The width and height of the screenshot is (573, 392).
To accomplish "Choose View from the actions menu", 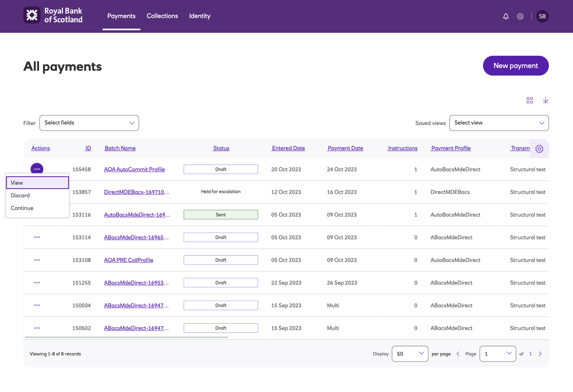I will 37,183.
